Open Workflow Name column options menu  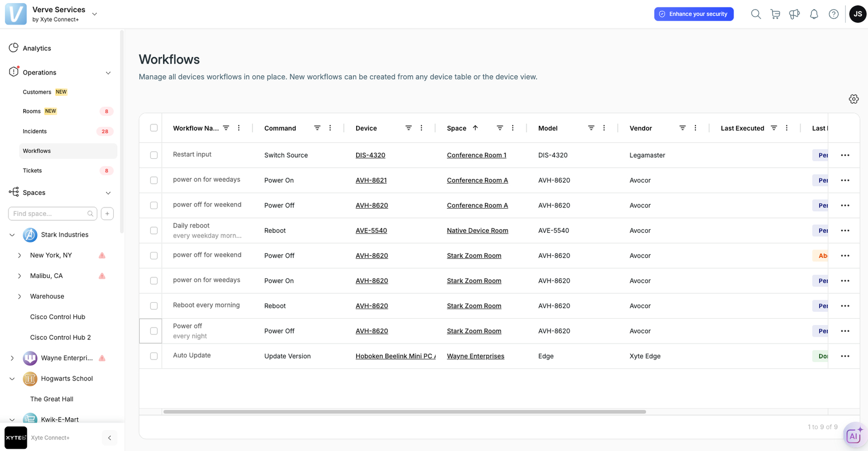point(239,128)
